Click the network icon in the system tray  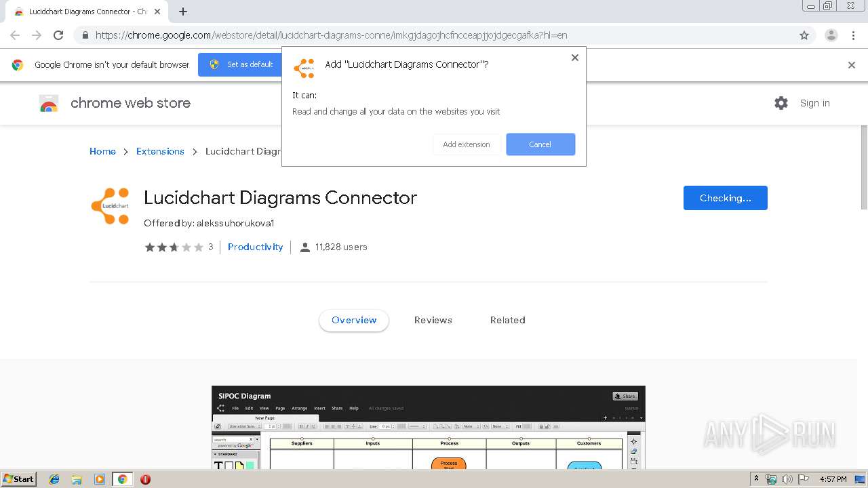point(771,479)
